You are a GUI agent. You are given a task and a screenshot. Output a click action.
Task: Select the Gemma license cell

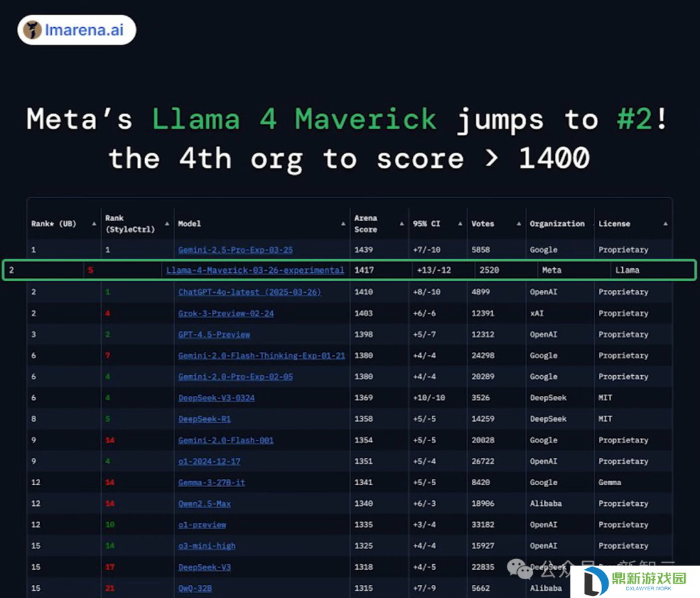[x=609, y=483]
